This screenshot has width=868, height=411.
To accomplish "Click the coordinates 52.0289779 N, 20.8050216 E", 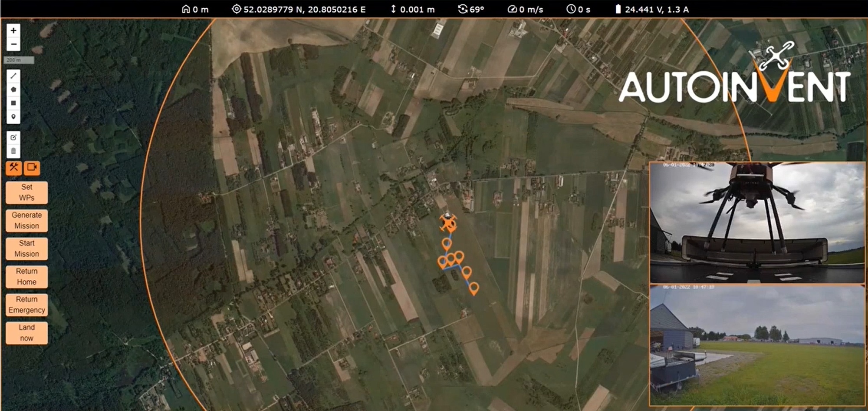I will pyautogui.click(x=304, y=10).
